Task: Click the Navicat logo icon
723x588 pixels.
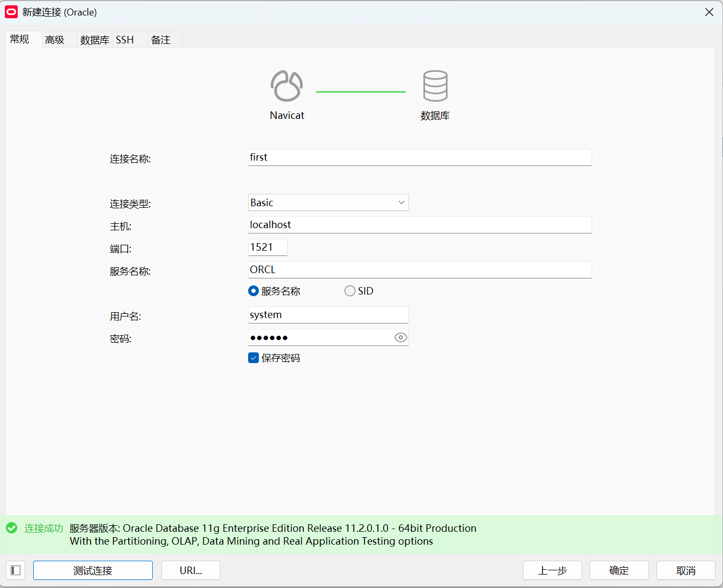Action: pos(287,86)
